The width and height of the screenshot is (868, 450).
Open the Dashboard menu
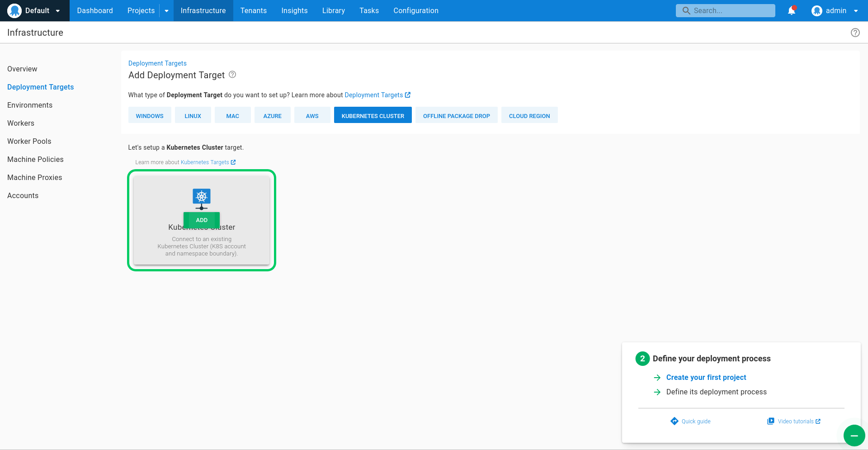95,10
